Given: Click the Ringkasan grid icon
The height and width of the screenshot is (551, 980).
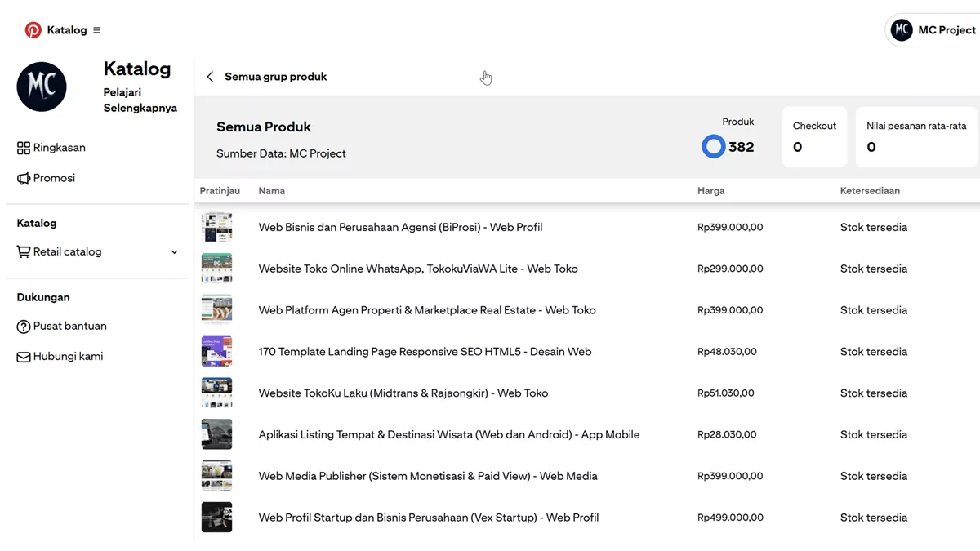Looking at the screenshot, I should click(x=24, y=148).
